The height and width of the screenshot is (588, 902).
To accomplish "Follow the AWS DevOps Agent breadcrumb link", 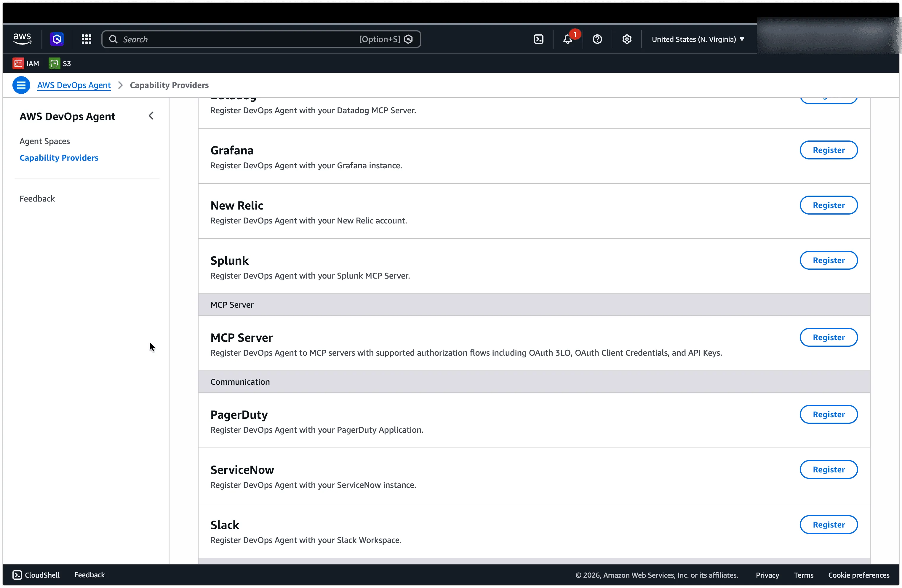I will click(74, 85).
